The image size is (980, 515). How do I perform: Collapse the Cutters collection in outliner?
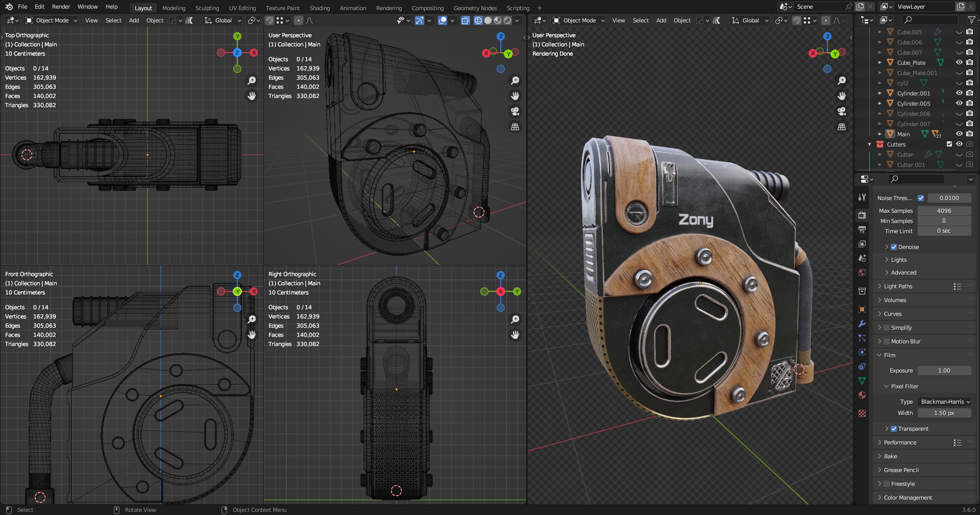click(870, 144)
